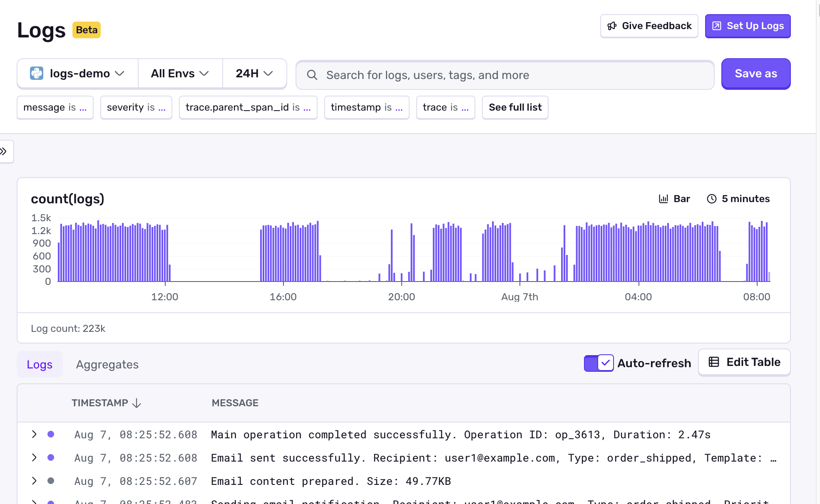The image size is (820, 504).
Task: Expand the sidebar with double-chevron icon
Action: click(x=3, y=151)
